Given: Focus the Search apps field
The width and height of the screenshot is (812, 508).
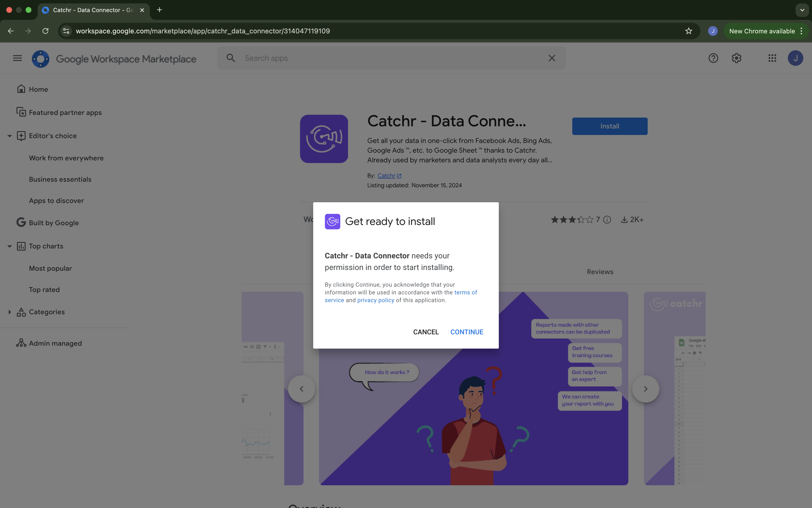Looking at the screenshot, I should (391, 58).
